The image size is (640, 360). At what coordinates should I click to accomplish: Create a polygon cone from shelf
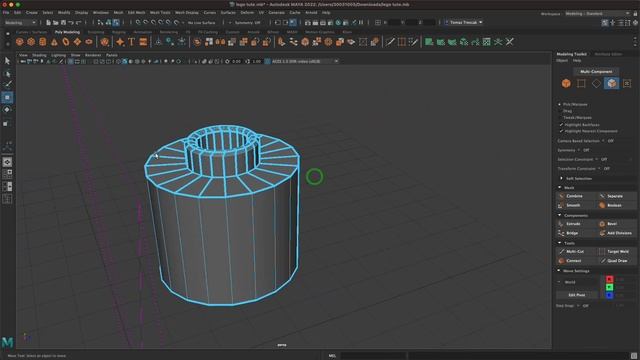(x=54, y=42)
